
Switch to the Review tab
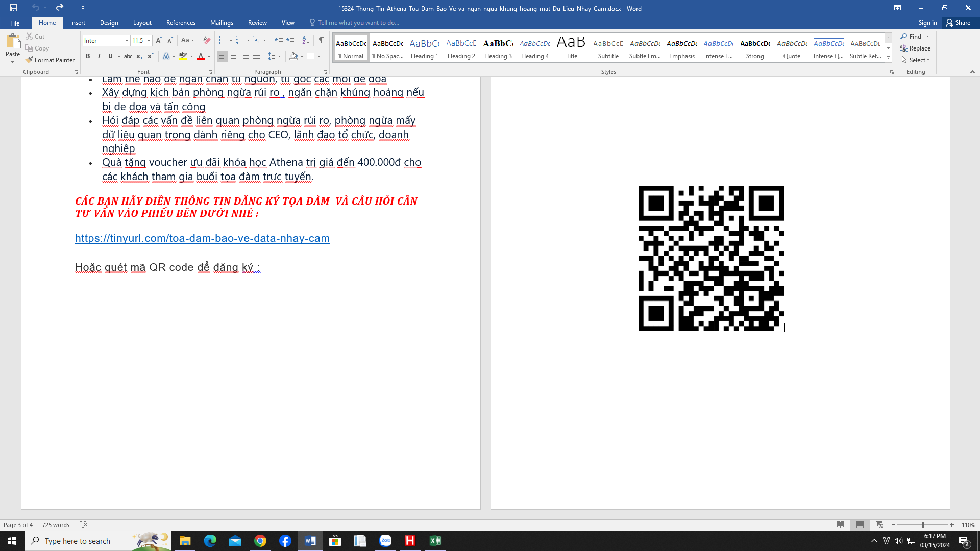tap(257, 23)
